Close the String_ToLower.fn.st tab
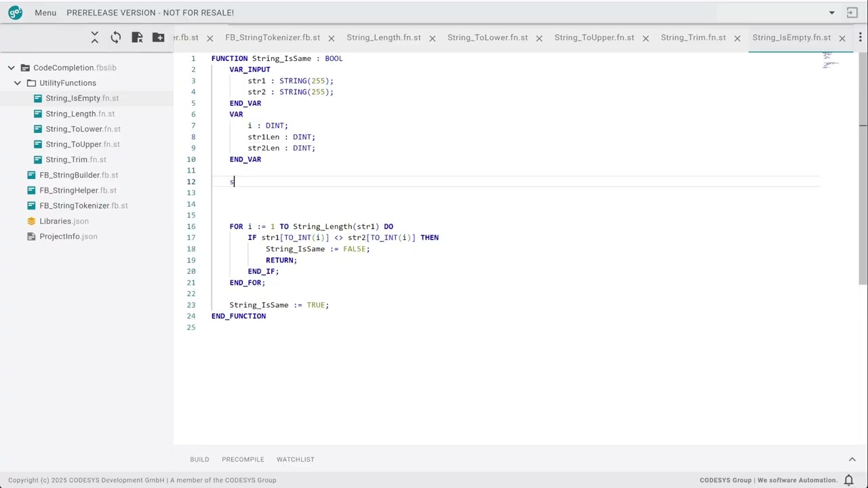868x488 pixels. (x=539, y=38)
